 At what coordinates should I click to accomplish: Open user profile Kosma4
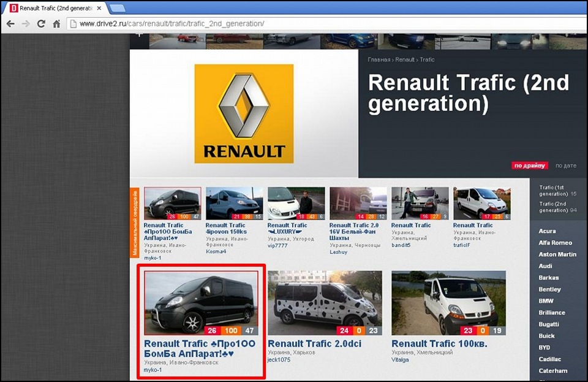click(x=216, y=251)
